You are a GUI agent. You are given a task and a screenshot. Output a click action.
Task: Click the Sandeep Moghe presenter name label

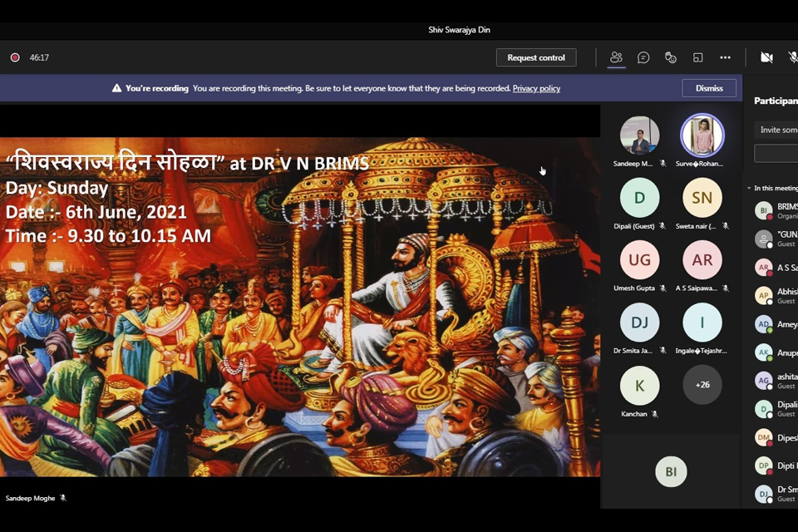coord(30,498)
